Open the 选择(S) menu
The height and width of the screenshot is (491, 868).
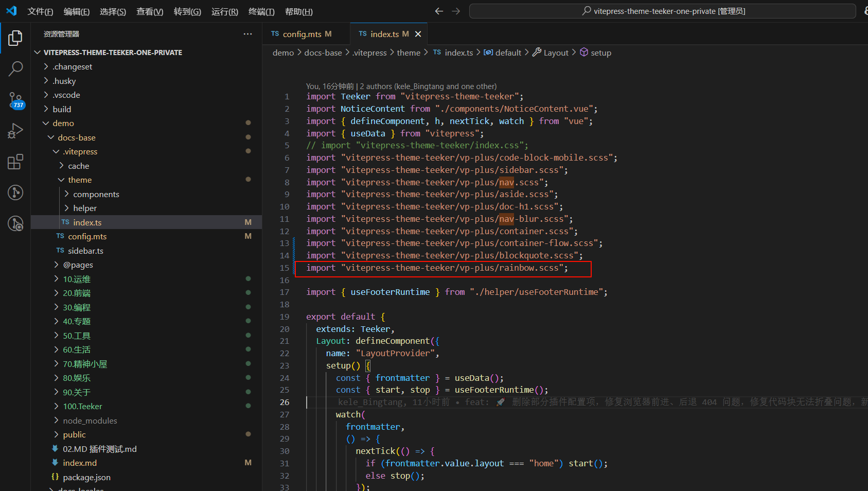coord(113,11)
